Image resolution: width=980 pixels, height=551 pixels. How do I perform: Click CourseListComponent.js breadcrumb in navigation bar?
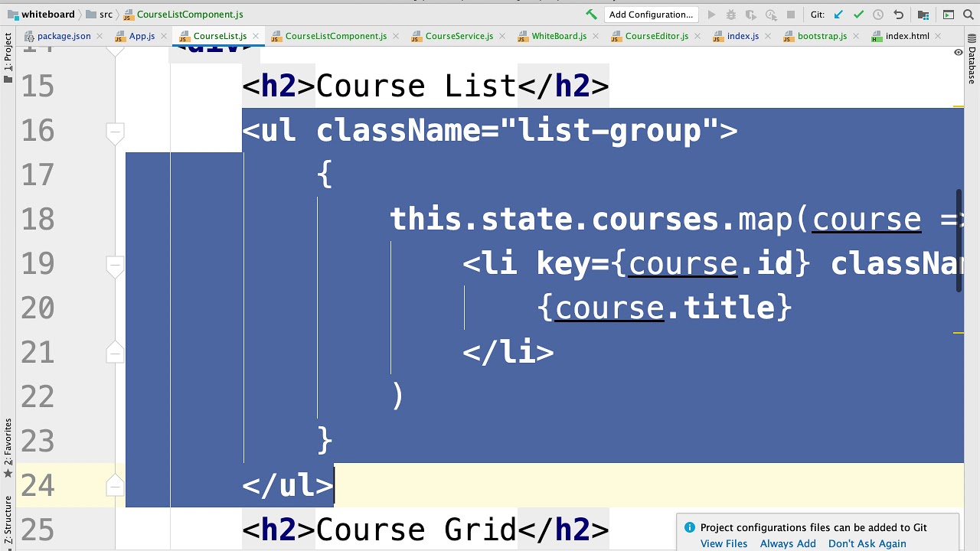pos(183,15)
